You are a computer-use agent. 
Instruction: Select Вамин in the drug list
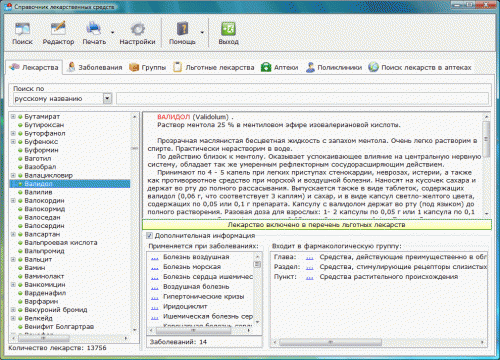tap(35, 268)
